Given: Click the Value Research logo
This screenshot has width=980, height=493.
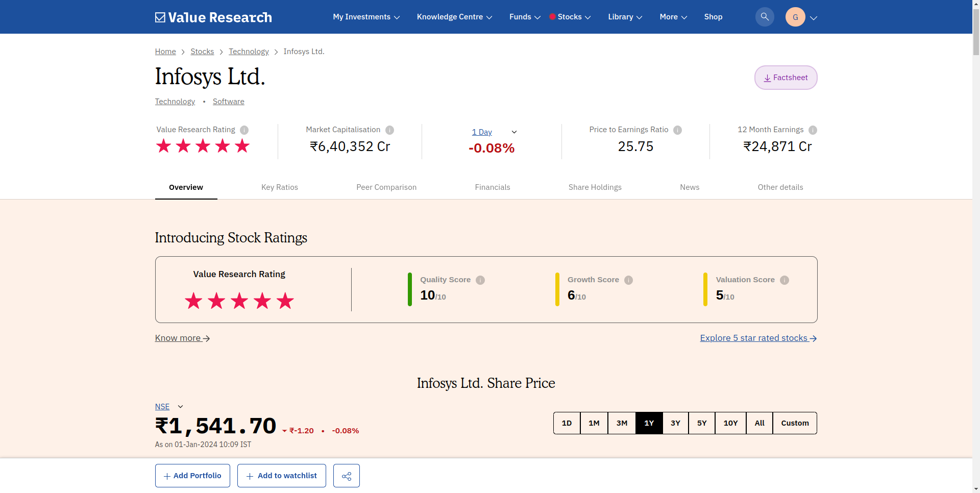Looking at the screenshot, I should (213, 17).
